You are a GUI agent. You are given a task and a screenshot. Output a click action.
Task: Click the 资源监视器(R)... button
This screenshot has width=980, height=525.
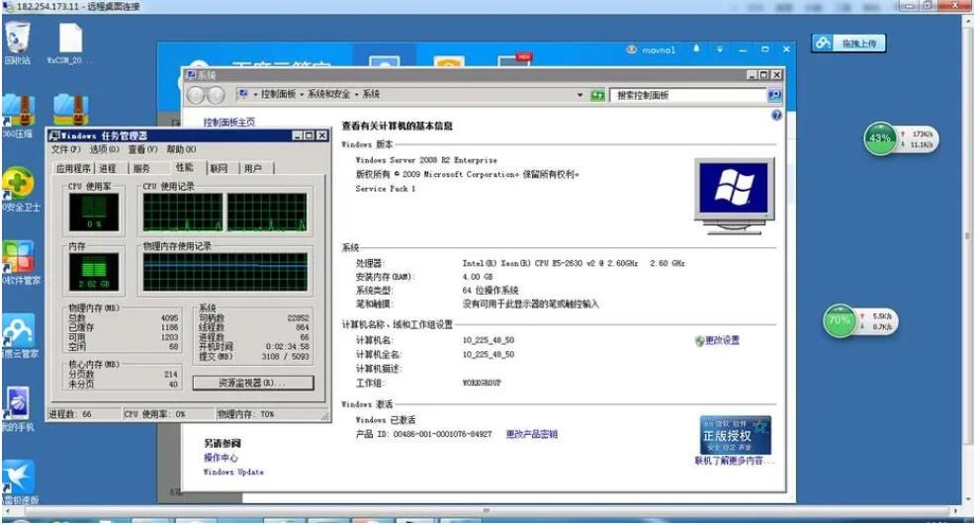tap(253, 383)
